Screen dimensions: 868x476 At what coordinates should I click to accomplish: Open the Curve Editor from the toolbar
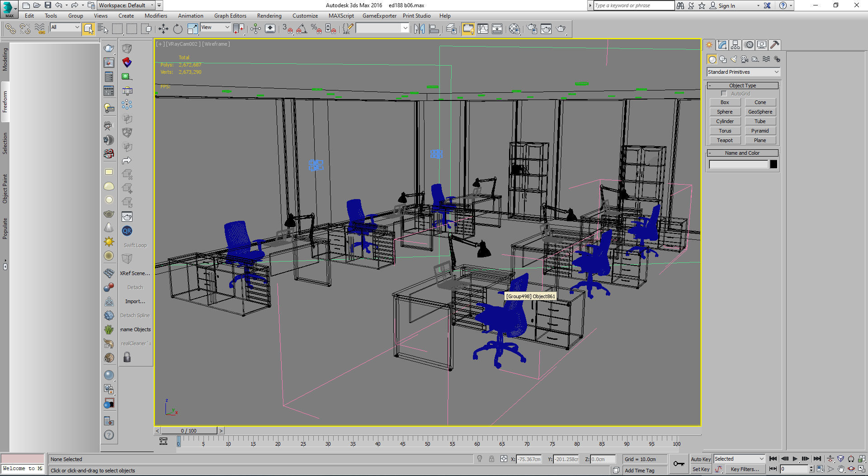483,29
